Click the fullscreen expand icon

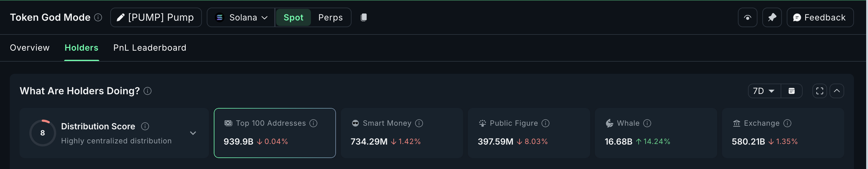(x=819, y=91)
